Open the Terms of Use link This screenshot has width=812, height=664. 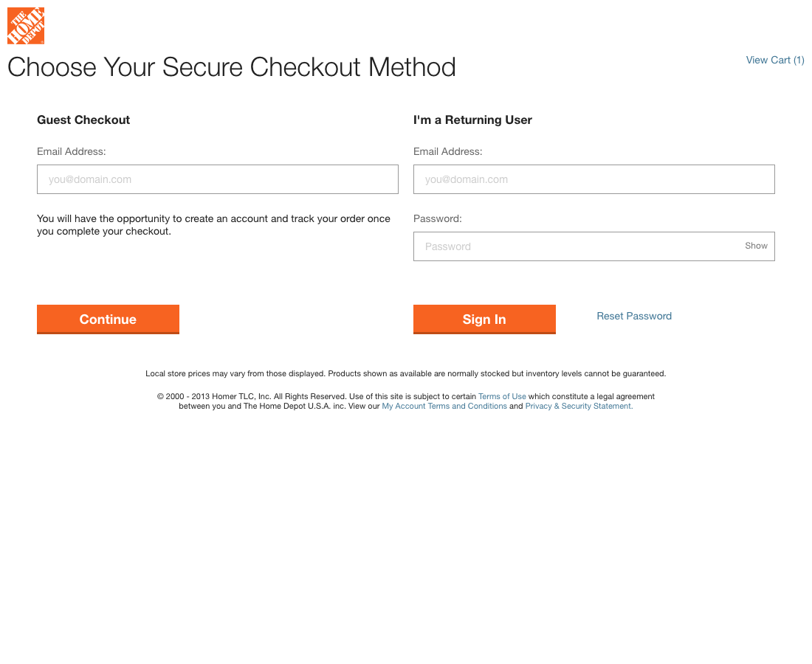point(502,396)
